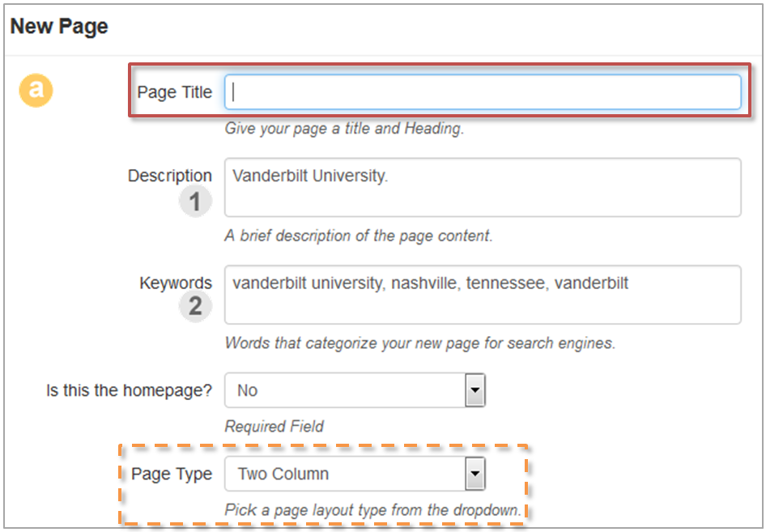Click the 'Pick a page layout type' hint
The width and height of the screenshot is (766, 532).
(372, 511)
